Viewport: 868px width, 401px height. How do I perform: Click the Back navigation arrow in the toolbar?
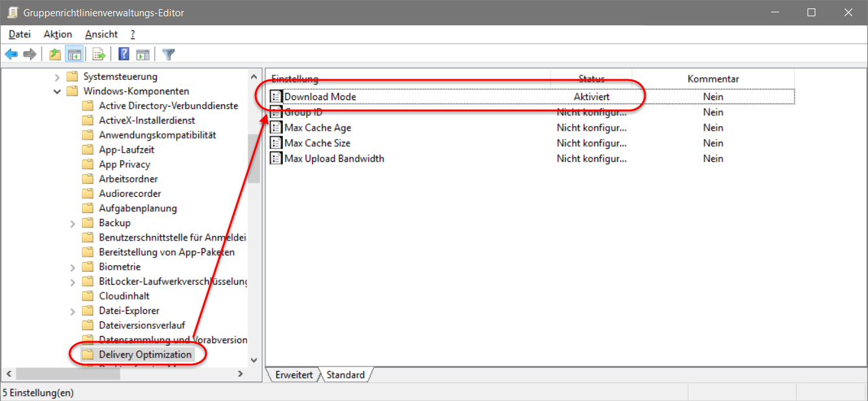coord(11,54)
